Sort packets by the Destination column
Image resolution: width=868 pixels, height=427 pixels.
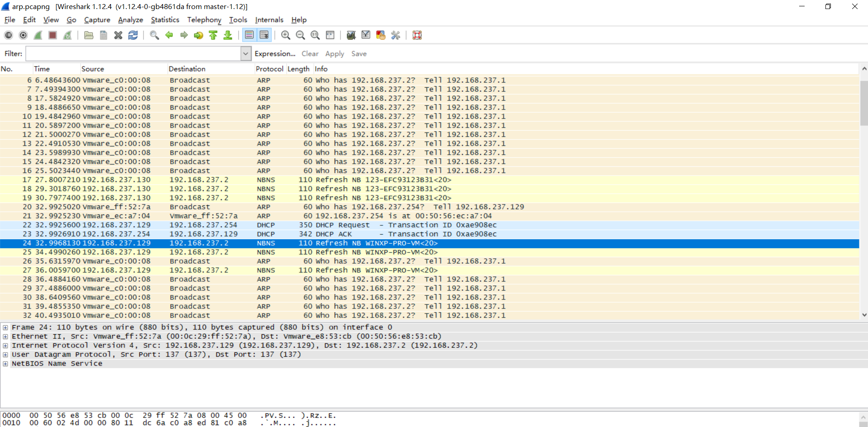(x=211, y=69)
